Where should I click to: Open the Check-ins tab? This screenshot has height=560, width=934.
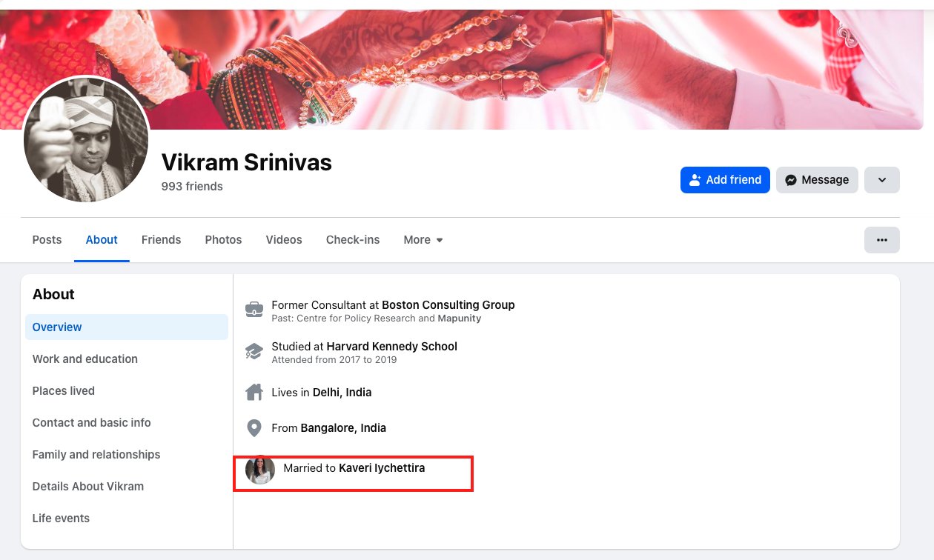[x=353, y=240]
